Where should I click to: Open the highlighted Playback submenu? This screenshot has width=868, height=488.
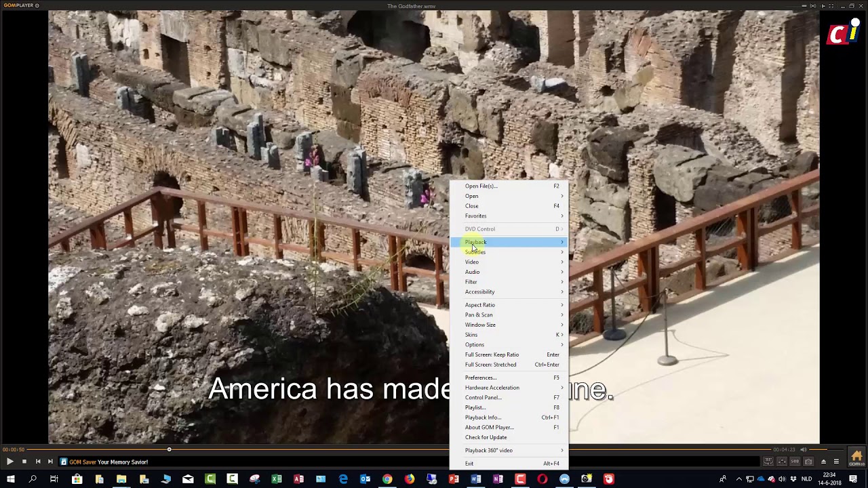[509, 242]
